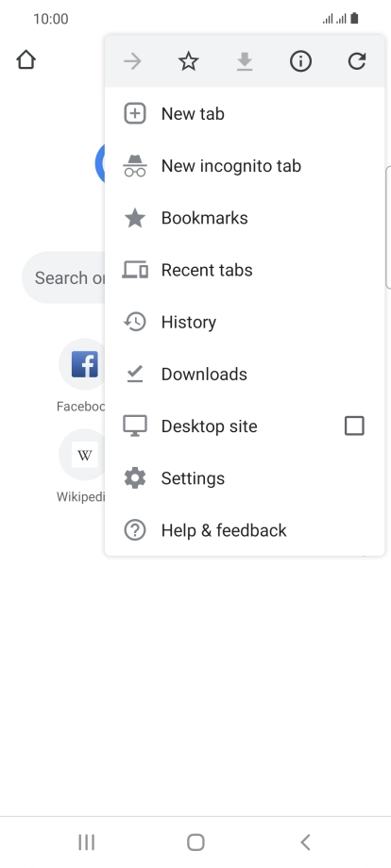Tap the page info icon

click(300, 61)
